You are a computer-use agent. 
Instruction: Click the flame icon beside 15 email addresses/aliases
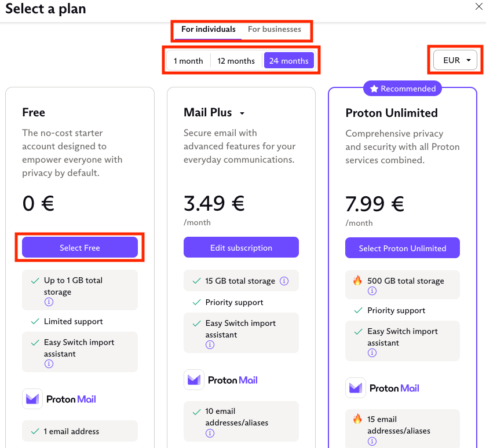coord(358,420)
